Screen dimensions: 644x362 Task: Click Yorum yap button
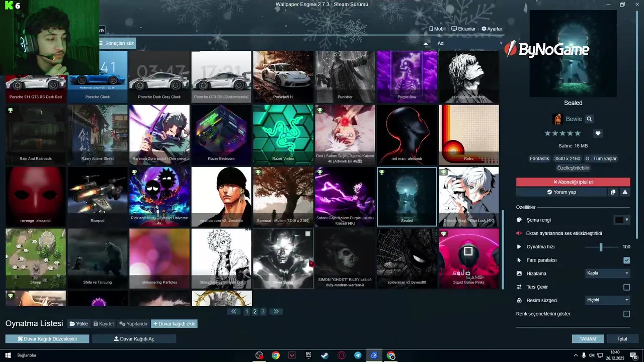561,192
